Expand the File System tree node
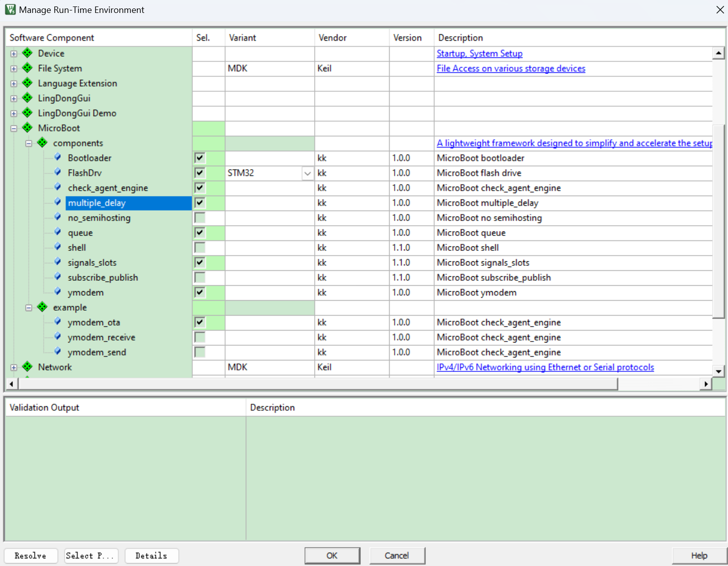This screenshot has width=728, height=566. [x=14, y=69]
